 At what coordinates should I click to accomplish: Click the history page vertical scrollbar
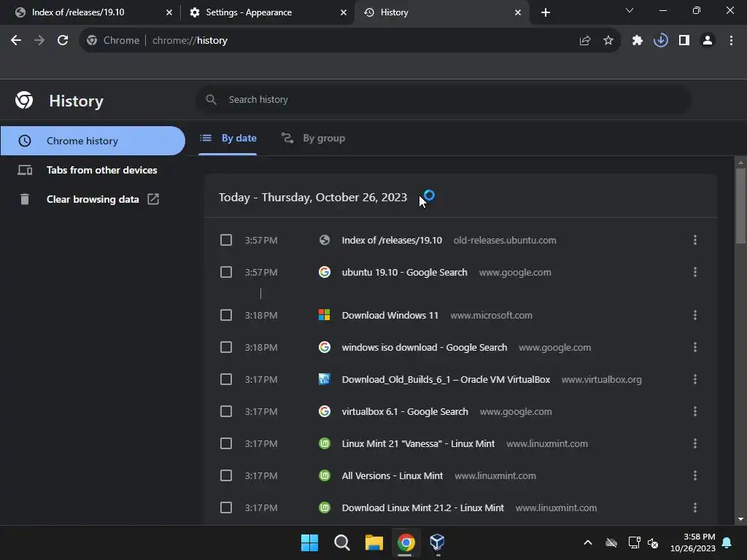pos(740,206)
